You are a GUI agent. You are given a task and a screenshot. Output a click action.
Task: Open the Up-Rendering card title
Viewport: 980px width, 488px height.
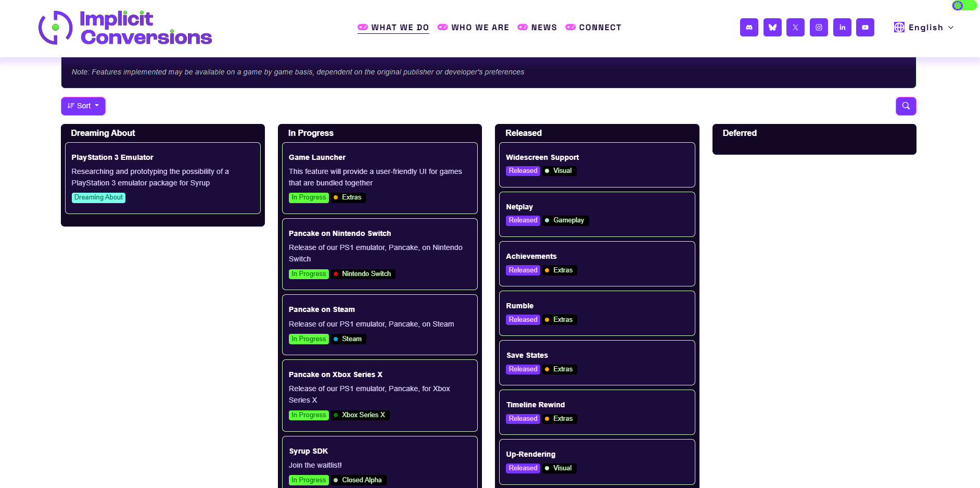click(531, 454)
